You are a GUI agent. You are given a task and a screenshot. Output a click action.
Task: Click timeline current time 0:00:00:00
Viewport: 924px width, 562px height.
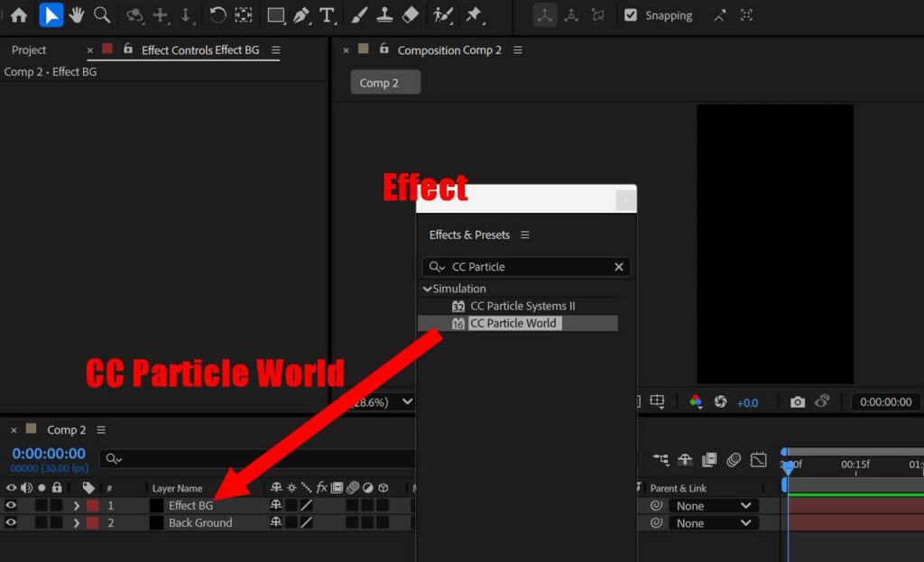[49, 454]
